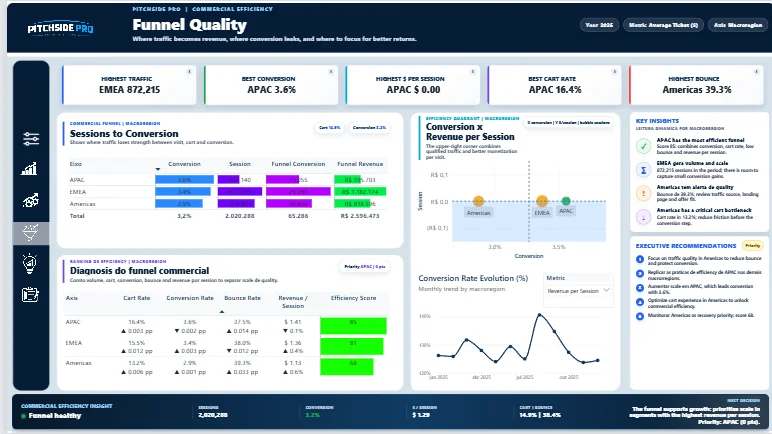Click Americas bounce rate 39.3% in Diagnosis table
The height and width of the screenshot is (434, 772).
[x=242, y=363]
